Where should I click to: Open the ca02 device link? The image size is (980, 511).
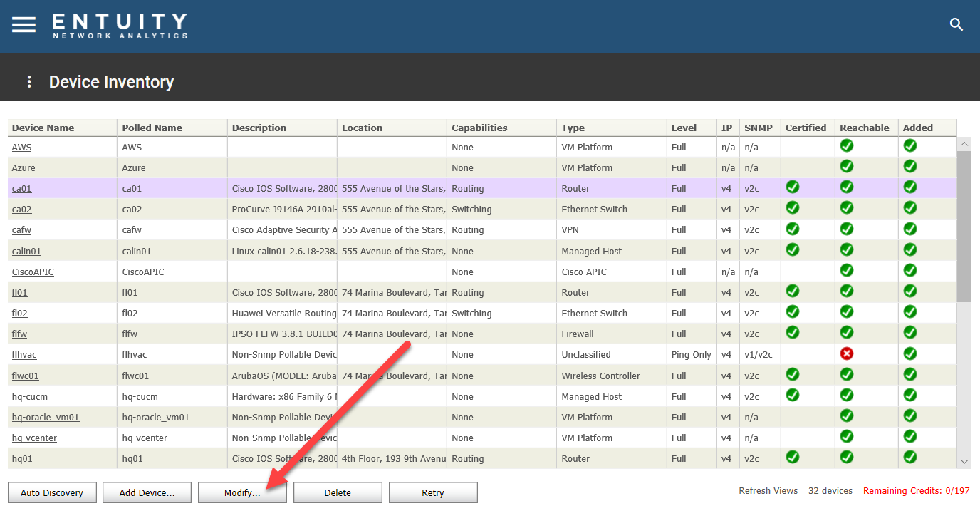click(x=21, y=210)
